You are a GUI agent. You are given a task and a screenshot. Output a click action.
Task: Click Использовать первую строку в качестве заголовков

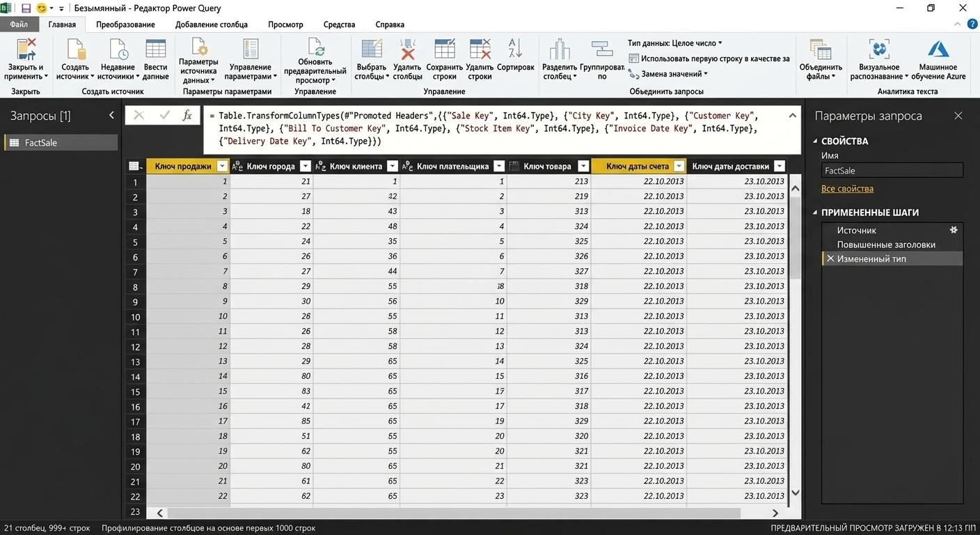(709, 59)
